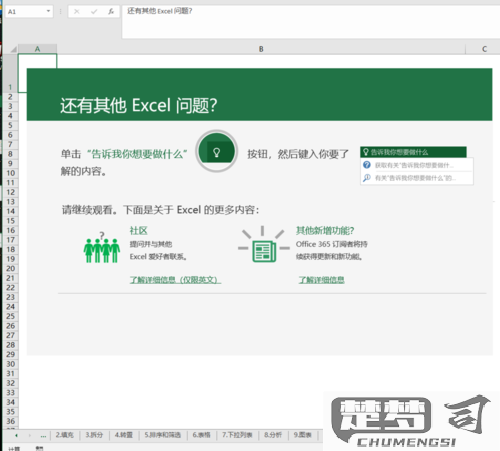500x451 pixels.
Task: Click the Excel 爱好者联系 text
Action: 158,257
